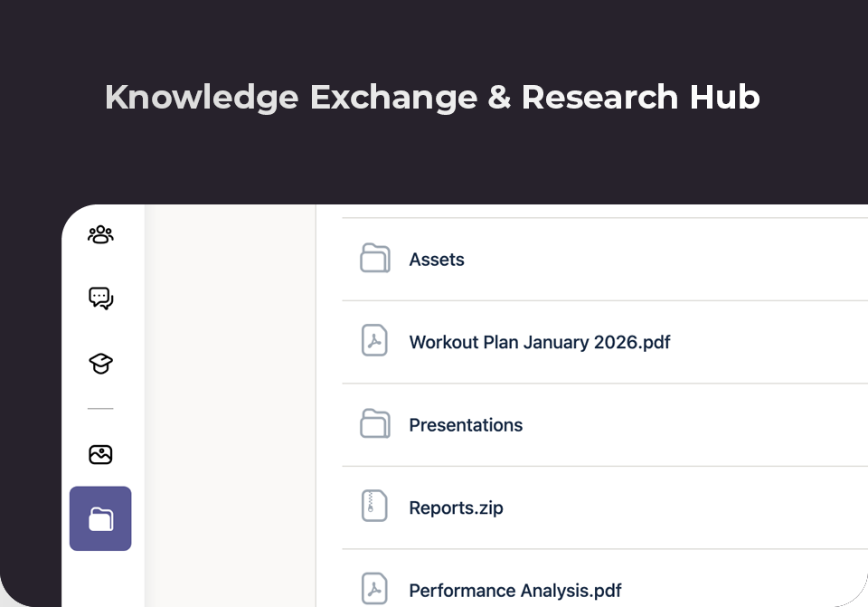Open the Photos gallery sidebar icon
The width and height of the screenshot is (868, 607).
coord(100,454)
